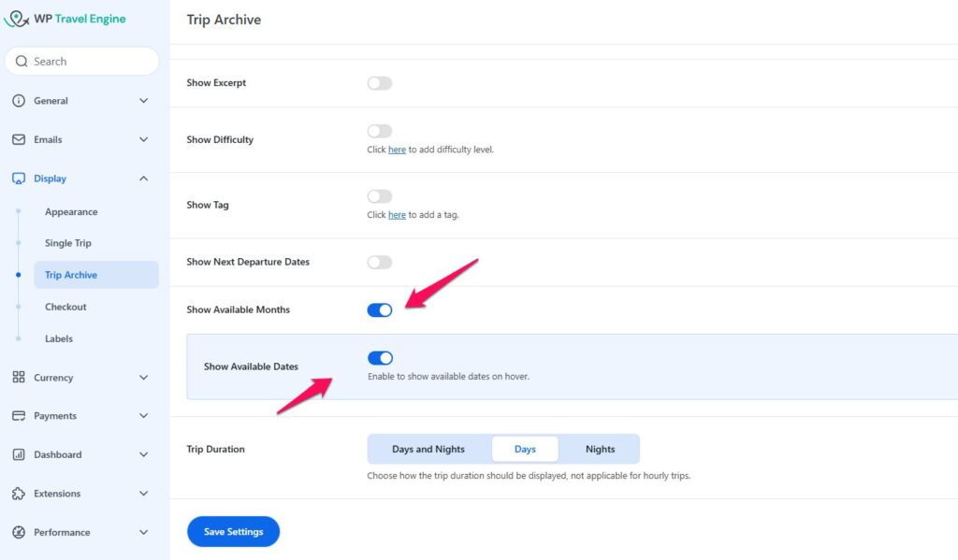958x560 pixels.
Task: Click the Currency grid icon
Action: [18, 378]
